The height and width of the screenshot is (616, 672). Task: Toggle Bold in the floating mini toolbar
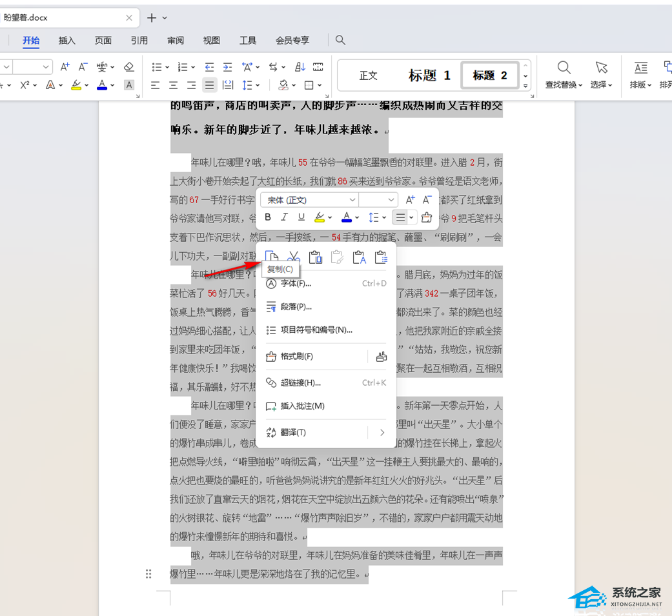coord(268,217)
